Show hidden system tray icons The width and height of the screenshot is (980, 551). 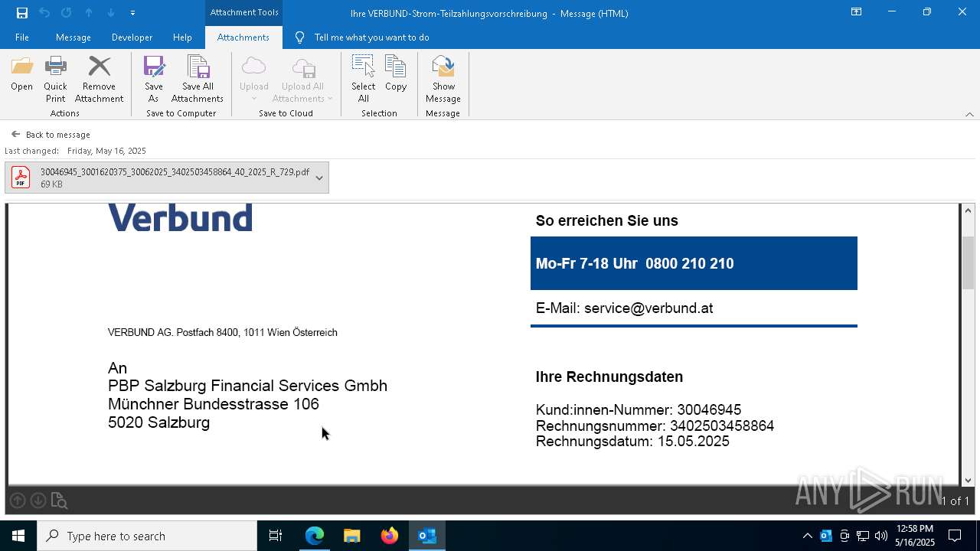[807, 536]
